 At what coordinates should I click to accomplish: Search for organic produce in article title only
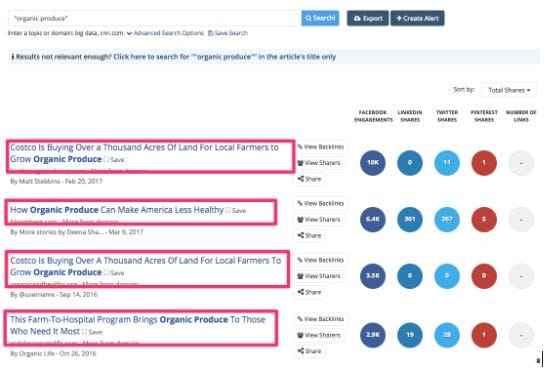(x=224, y=57)
